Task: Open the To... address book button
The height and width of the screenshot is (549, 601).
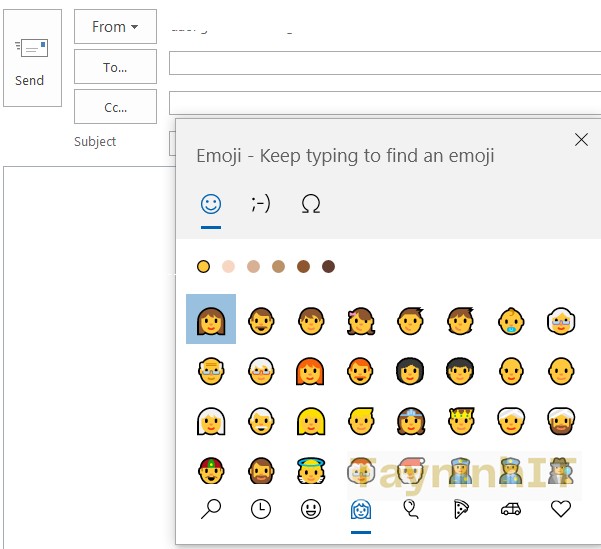Action: 115,67
